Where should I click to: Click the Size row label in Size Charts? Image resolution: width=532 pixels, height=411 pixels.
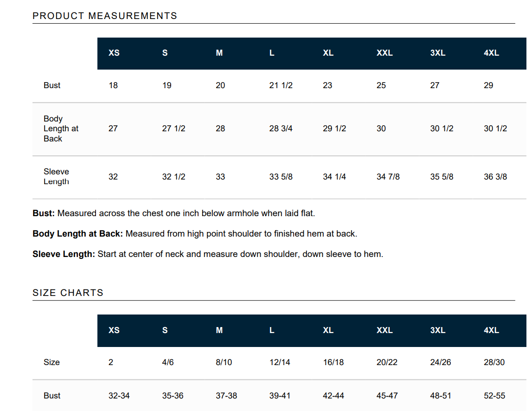51,362
